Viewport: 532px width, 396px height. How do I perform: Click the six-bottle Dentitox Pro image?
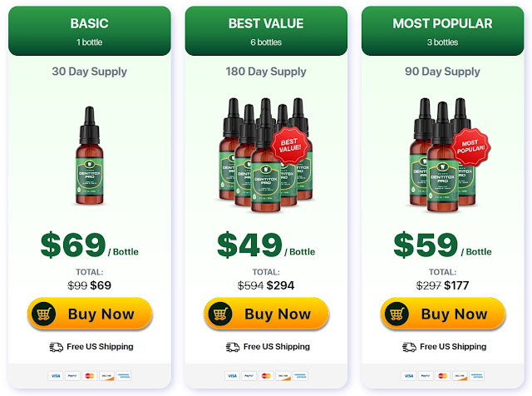pyautogui.click(x=266, y=155)
